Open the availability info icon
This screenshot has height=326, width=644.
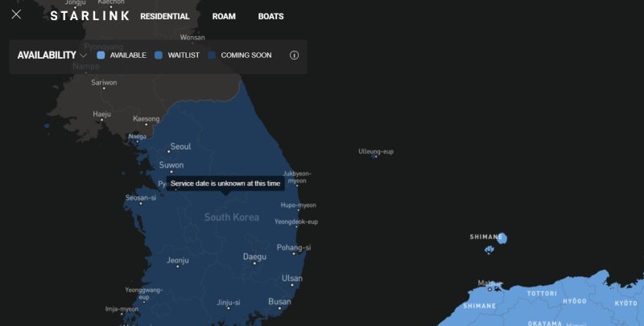tap(294, 56)
